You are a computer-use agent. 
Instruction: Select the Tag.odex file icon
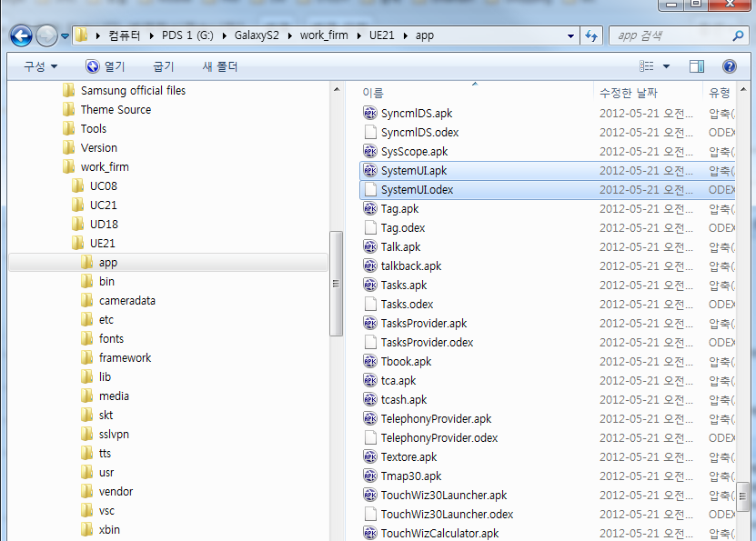coord(369,228)
